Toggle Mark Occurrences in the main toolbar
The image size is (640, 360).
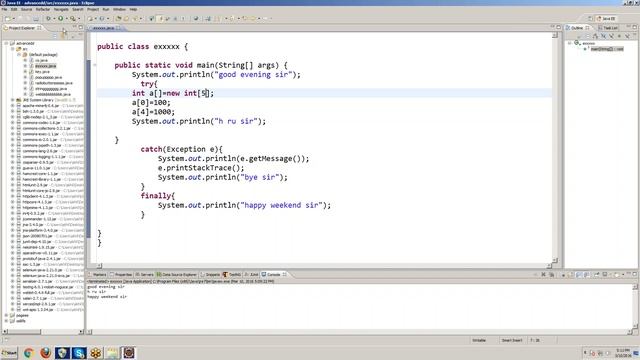pos(160,18)
